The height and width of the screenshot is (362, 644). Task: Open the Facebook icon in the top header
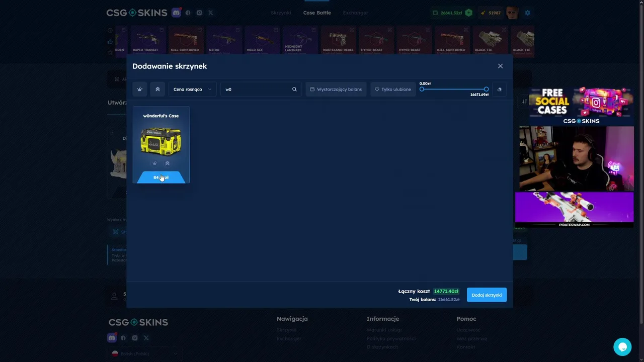188,13
